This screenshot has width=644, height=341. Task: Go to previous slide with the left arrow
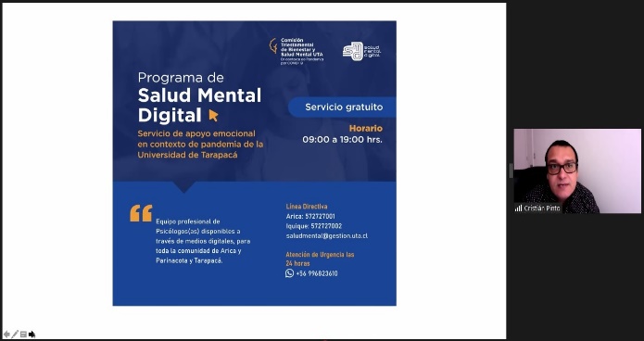[6, 335]
